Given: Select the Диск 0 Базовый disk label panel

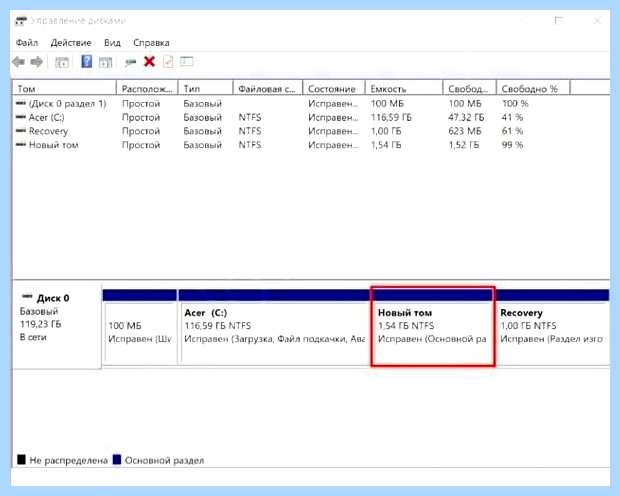Looking at the screenshot, I should [57, 325].
